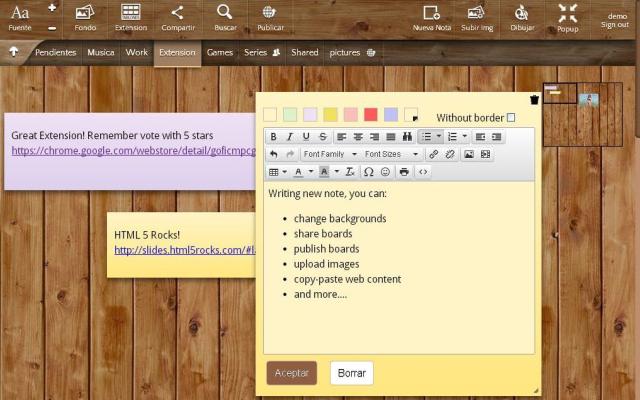Expand the bullet list style arrow

[x=439, y=136]
